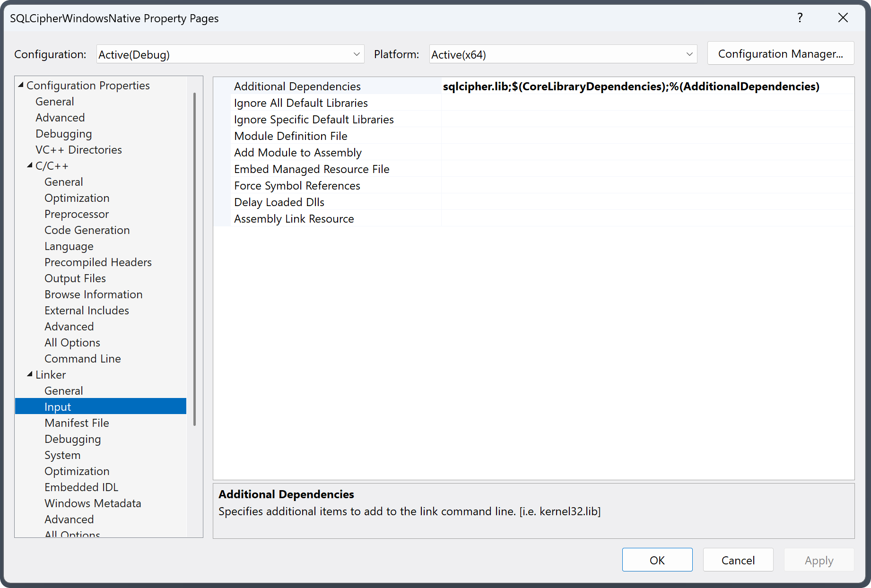The height and width of the screenshot is (588, 871).
Task: Select Embed Managed Resource File property
Action: click(x=312, y=169)
